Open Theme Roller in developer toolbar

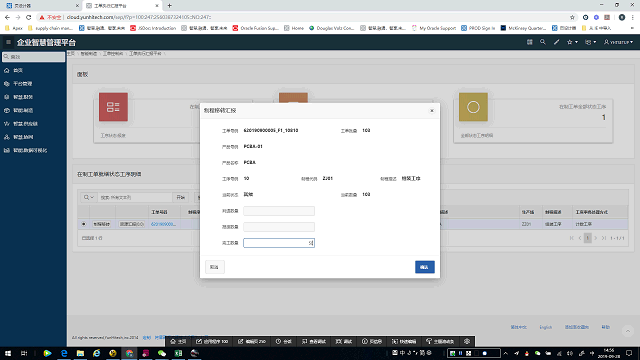[440, 341]
